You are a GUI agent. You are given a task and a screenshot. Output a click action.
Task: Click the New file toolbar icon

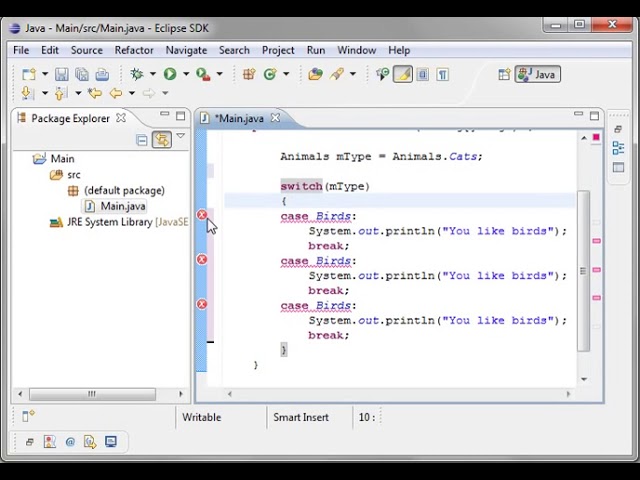29,74
